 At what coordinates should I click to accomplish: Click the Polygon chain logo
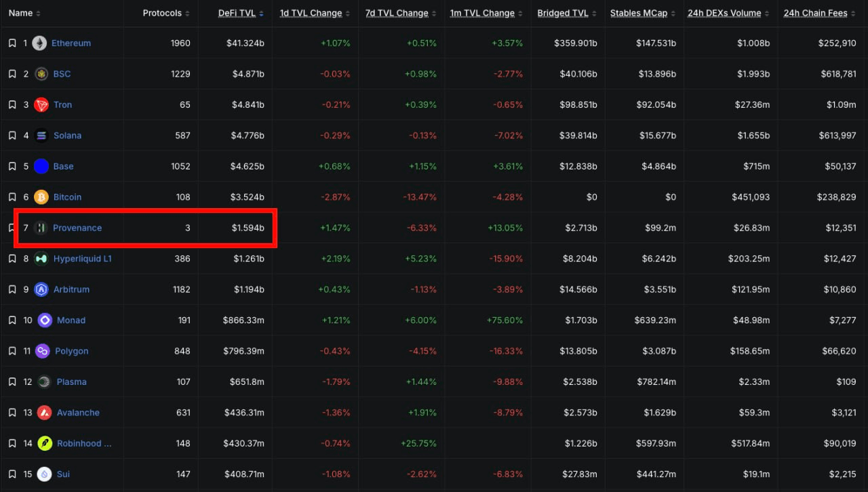[43, 351]
